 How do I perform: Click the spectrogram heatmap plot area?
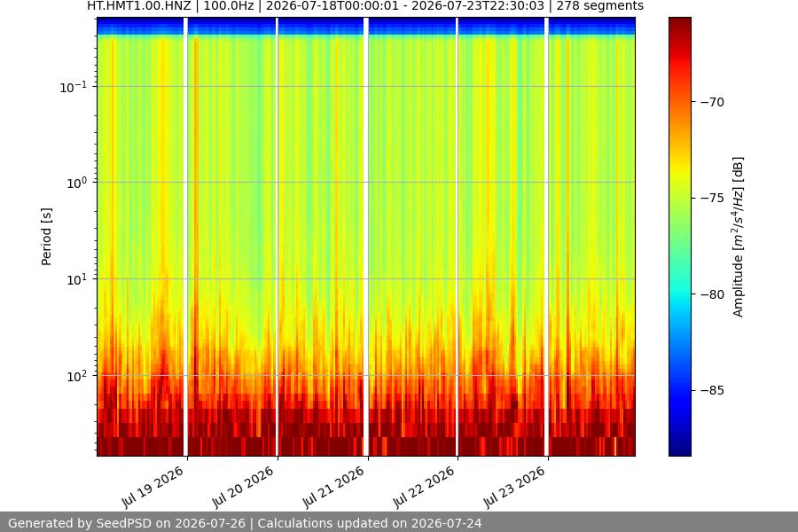(x=366, y=237)
